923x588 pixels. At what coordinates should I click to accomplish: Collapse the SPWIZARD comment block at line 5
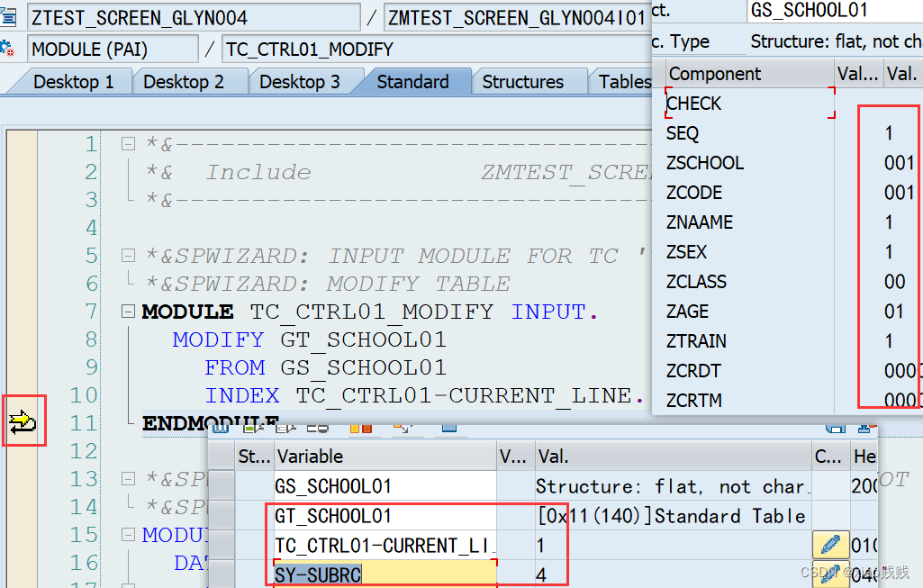[x=128, y=256]
